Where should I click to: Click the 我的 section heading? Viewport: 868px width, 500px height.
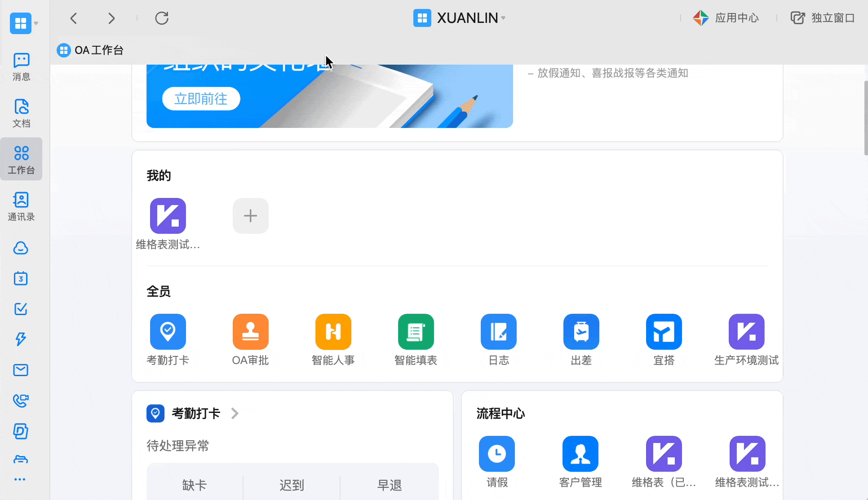tap(159, 175)
